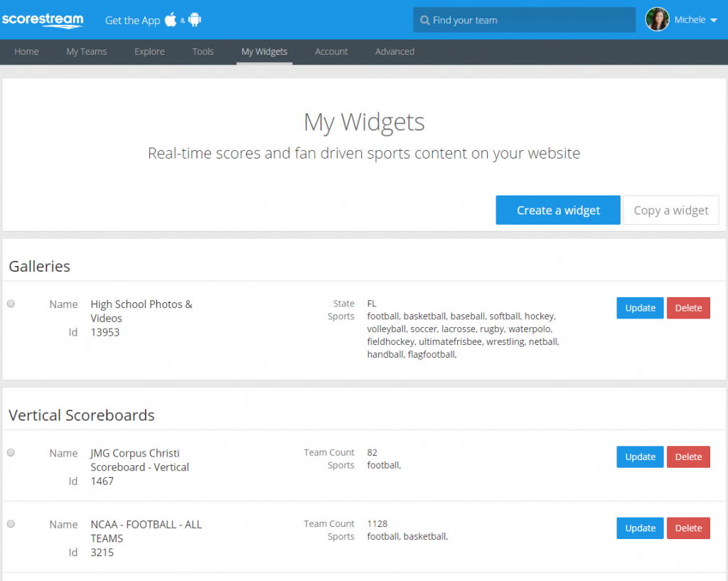Select the JMG Corpus Christi Scoreboard radio button
728x581 pixels.
click(11, 452)
